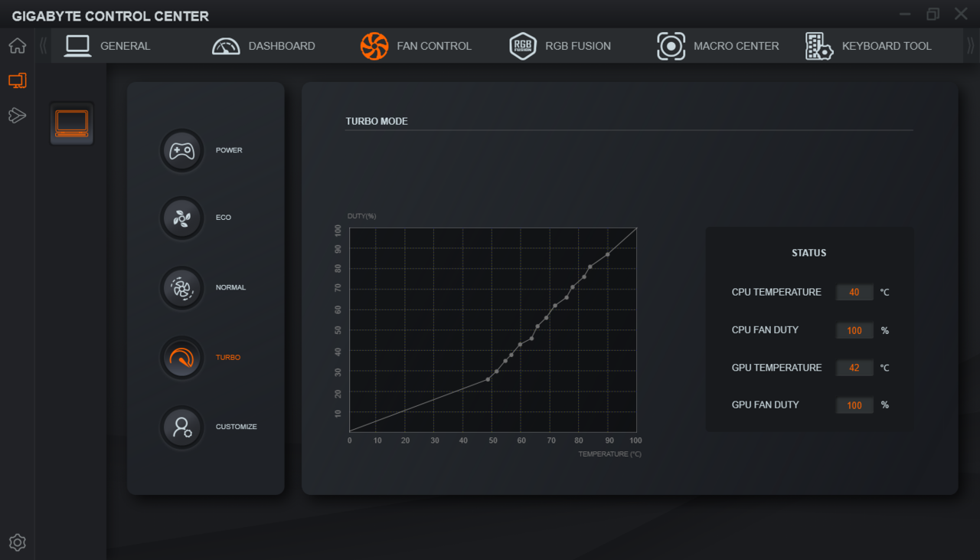Choose the Normal fan mode icon
This screenshot has width=980, height=560.
181,288
